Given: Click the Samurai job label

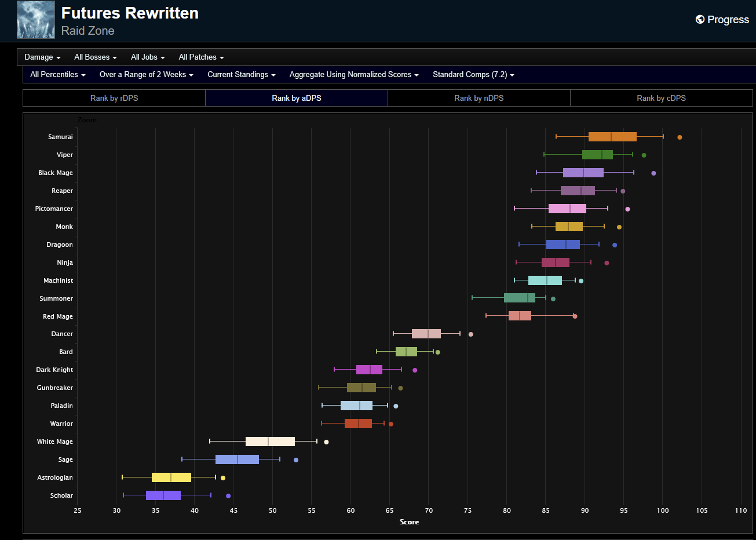Looking at the screenshot, I should [x=60, y=137].
